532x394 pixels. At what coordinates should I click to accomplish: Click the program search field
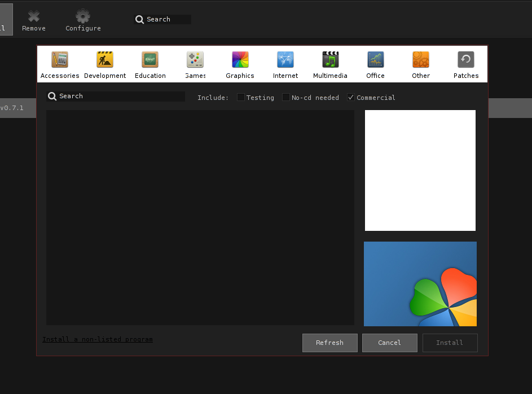tap(116, 96)
